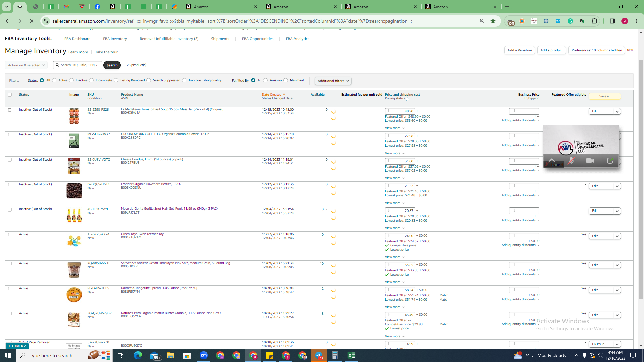Expand the Additional filters dropdown
644x362 pixels.
[x=333, y=81]
